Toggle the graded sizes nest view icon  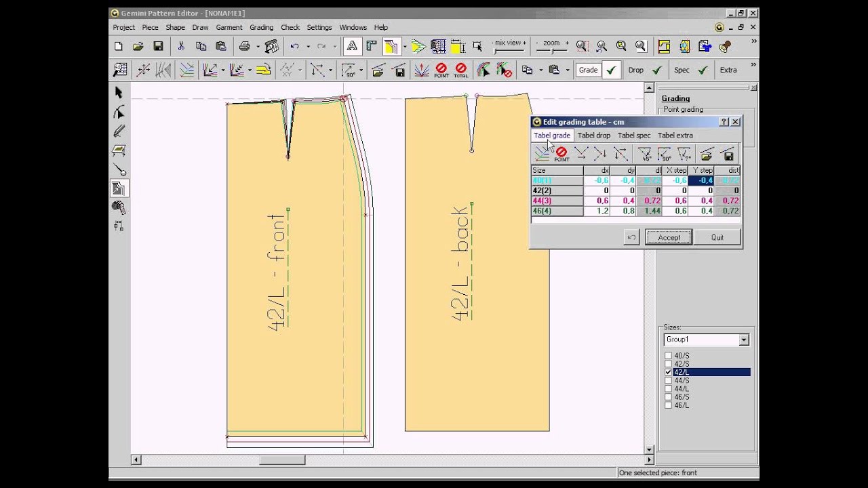click(x=391, y=46)
